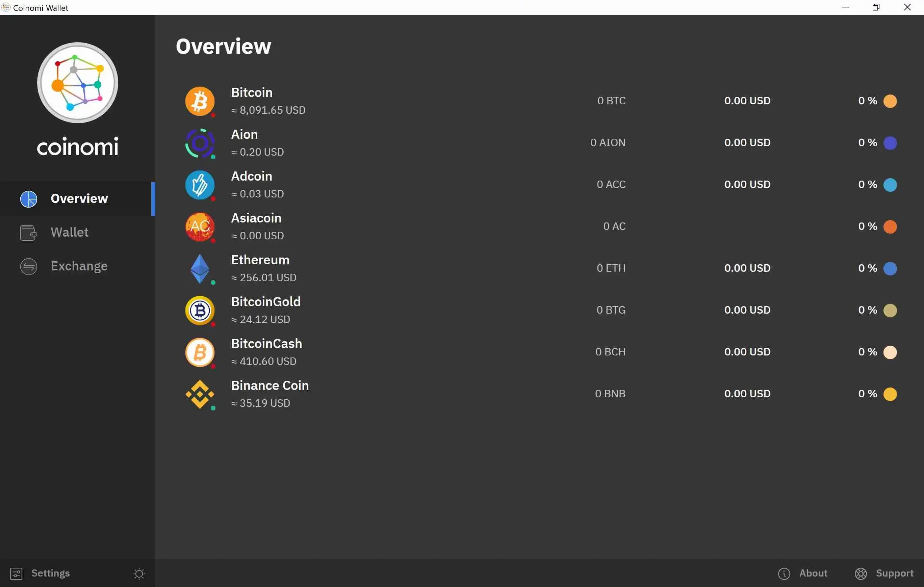Select the Ethereum coin name
This screenshot has height=587, width=924.
pyautogui.click(x=260, y=260)
